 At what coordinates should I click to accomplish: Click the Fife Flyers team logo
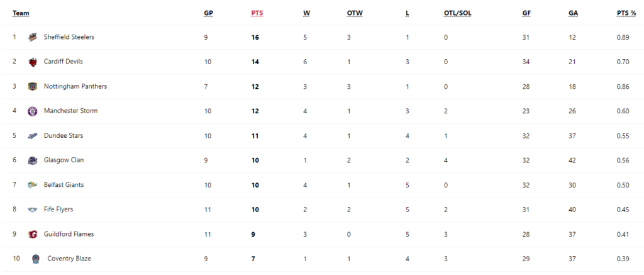(33, 210)
